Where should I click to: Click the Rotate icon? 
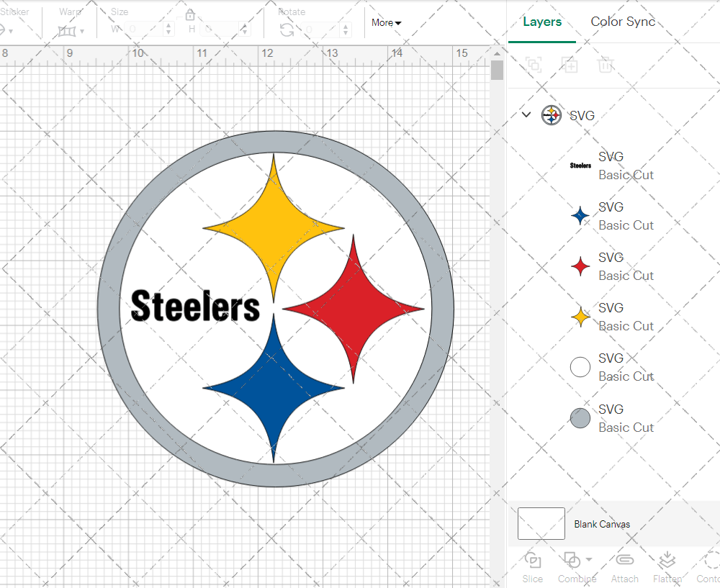[287, 30]
